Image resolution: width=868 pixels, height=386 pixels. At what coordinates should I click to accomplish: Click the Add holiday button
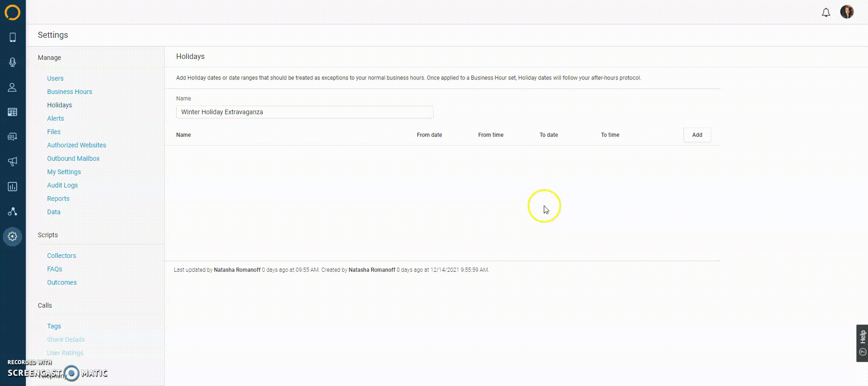(x=697, y=135)
